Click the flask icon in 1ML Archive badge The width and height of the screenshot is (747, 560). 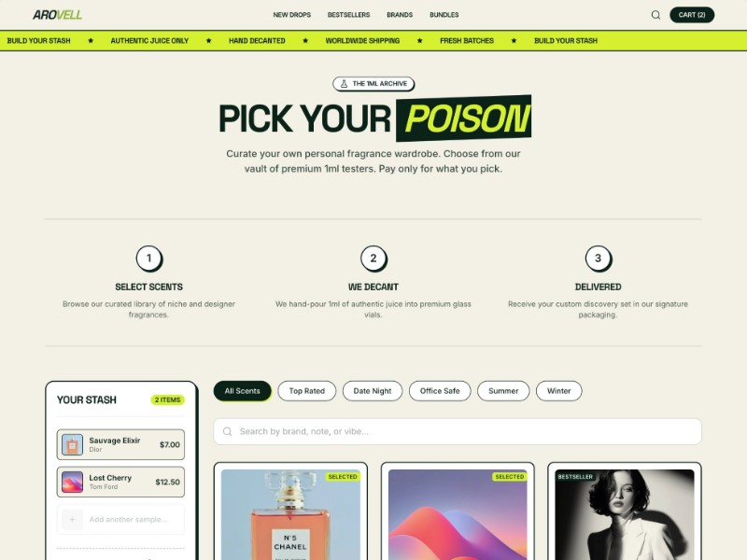pos(344,84)
